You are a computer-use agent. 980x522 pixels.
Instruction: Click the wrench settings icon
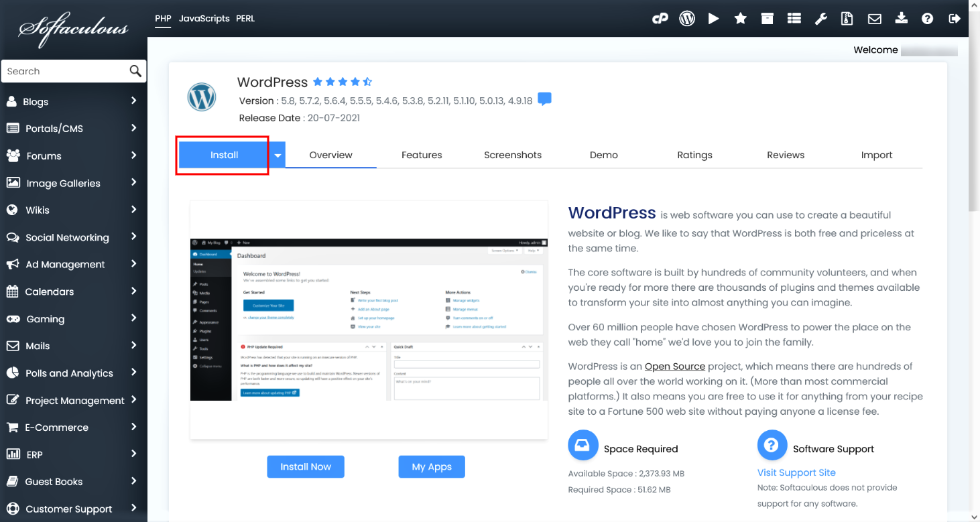click(820, 19)
